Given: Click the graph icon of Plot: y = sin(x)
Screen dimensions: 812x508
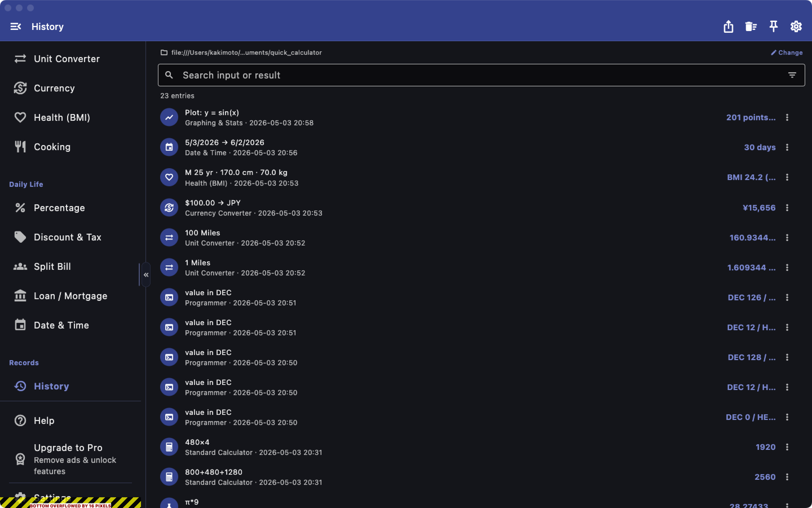Looking at the screenshot, I should [x=169, y=117].
